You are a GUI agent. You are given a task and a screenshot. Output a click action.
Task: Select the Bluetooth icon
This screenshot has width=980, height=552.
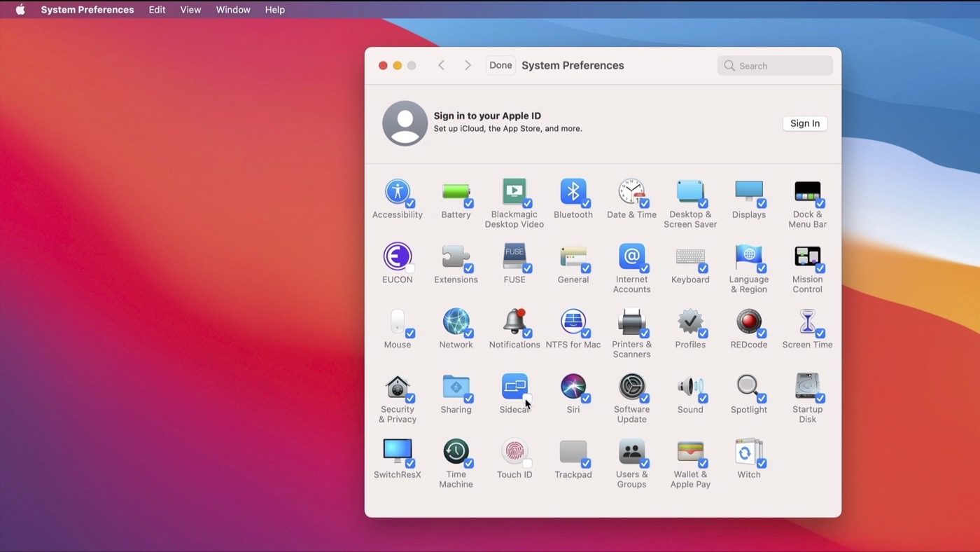pyautogui.click(x=573, y=191)
